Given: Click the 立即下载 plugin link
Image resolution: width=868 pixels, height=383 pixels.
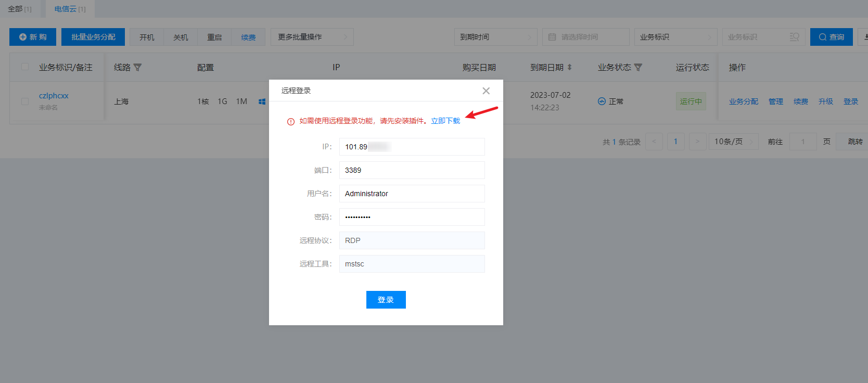Looking at the screenshot, I should pyautogui.click(x=445, y=121).
